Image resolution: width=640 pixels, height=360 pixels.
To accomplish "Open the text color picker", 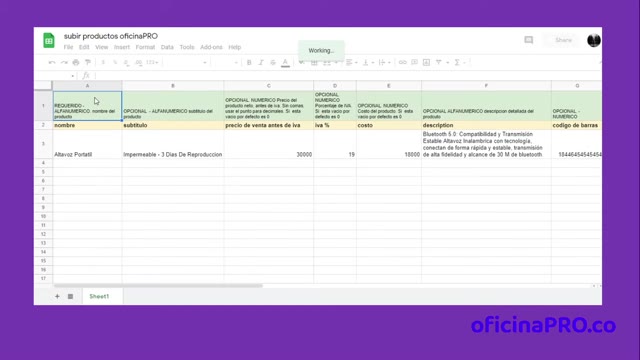I will tap(285, 62).
